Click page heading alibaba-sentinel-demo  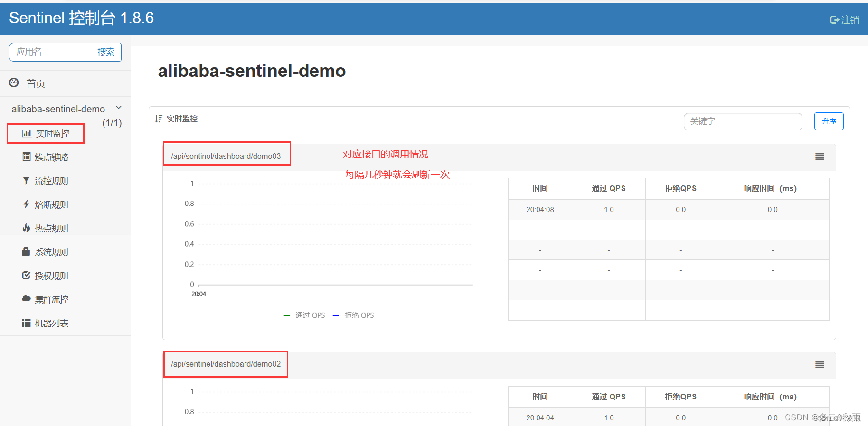coord(252,71)
